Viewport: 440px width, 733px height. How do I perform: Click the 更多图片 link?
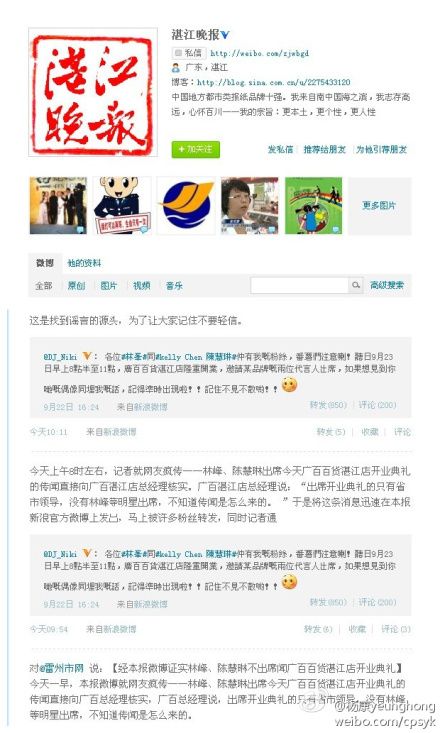pos(379,205)
